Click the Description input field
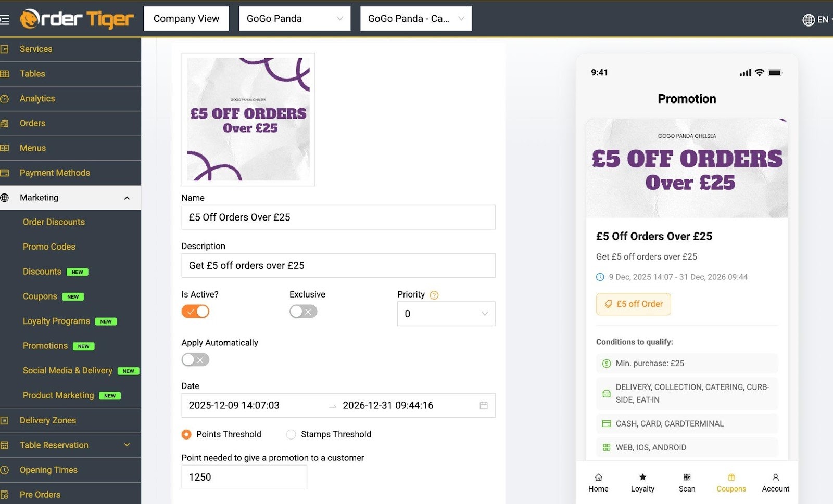833x504 pixels. (x=338, y=265)
